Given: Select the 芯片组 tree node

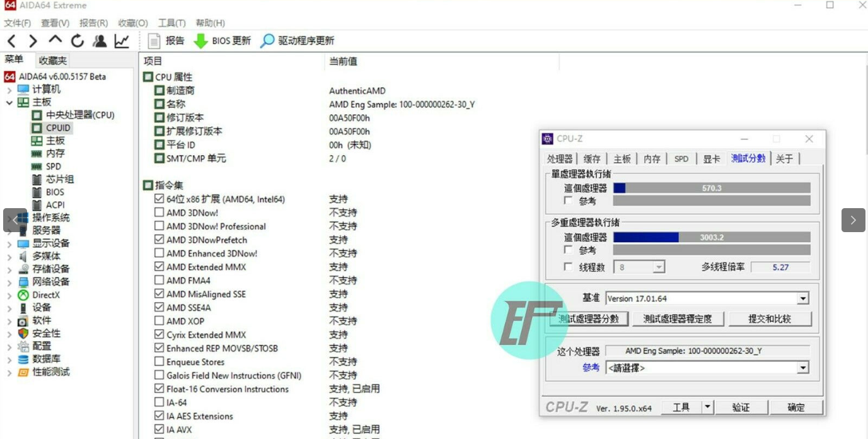Looking at the screenshot, I should (60, 179).
